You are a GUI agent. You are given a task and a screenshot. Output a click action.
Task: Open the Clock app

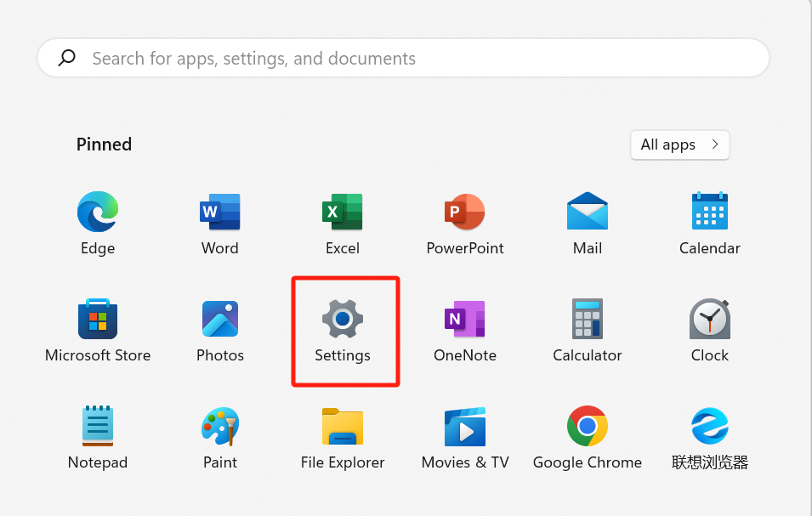(x=710, y=319)
